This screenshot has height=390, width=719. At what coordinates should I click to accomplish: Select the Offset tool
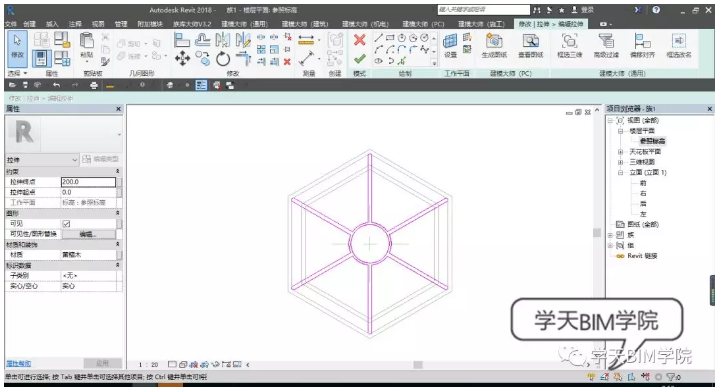[202, 40]
